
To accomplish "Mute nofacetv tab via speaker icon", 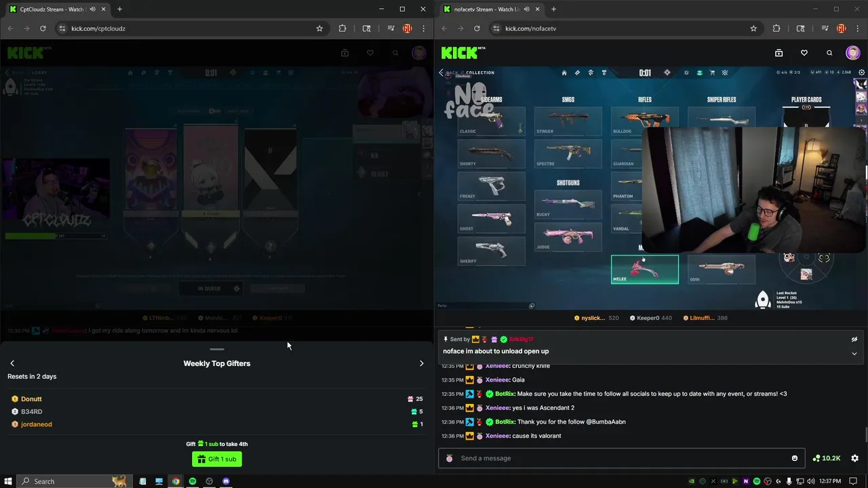I will (526, 9).
